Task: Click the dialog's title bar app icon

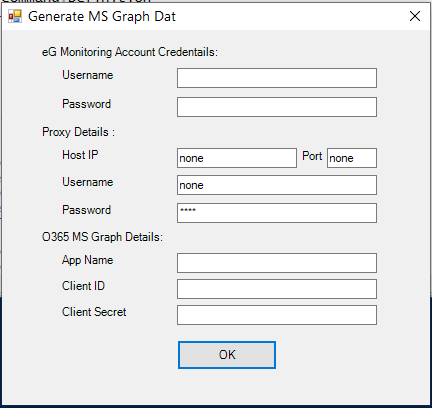Action: click(x=15, y=16)
